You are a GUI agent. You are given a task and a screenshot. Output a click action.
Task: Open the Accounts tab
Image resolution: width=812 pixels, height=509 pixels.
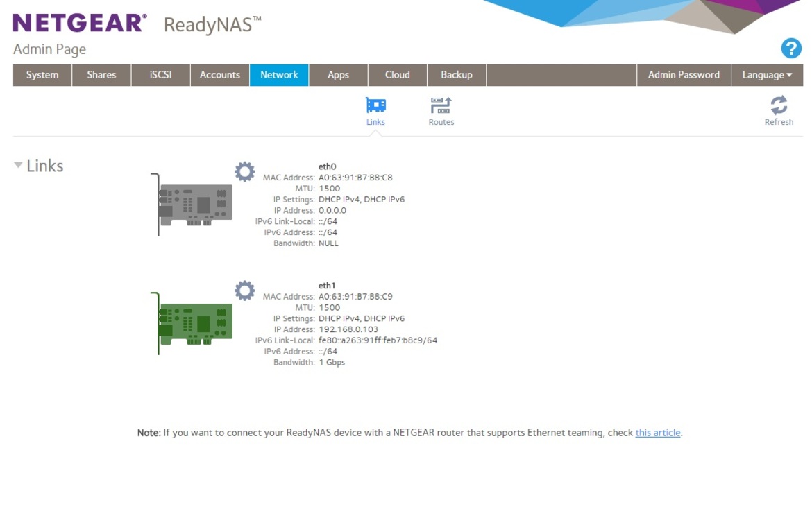pos(219,75)
